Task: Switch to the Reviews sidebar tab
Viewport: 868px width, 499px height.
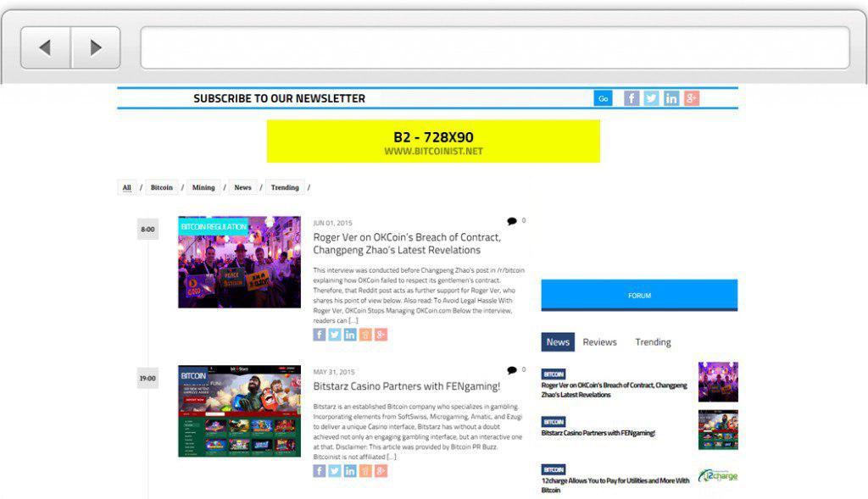Action: tap(599, 342)
